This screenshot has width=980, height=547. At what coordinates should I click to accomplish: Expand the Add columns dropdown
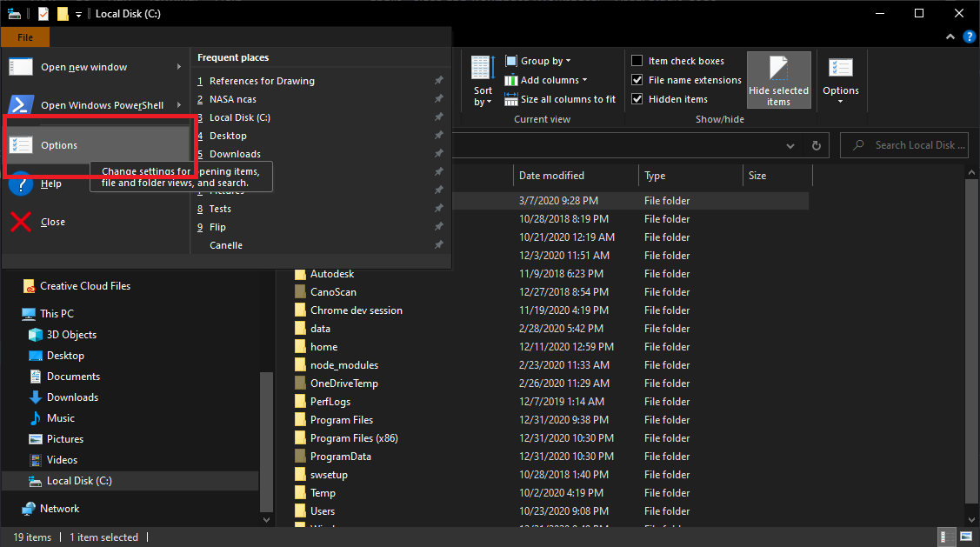coord(553,80)
